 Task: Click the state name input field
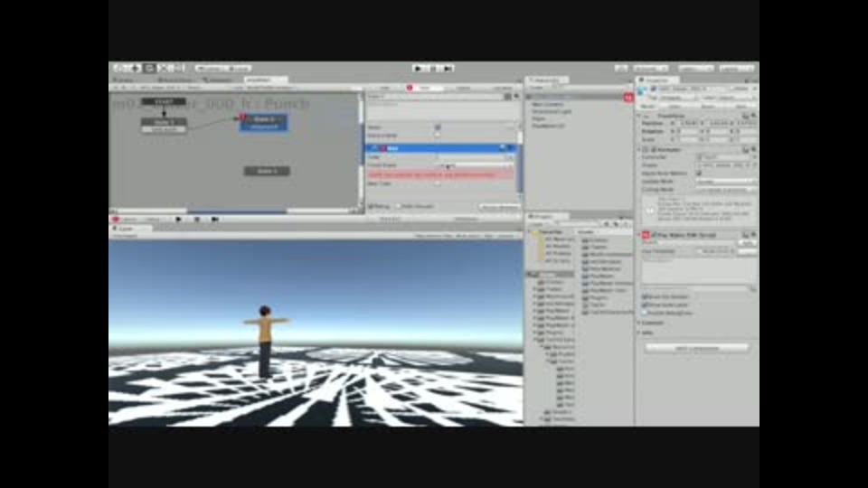(435, 97)
